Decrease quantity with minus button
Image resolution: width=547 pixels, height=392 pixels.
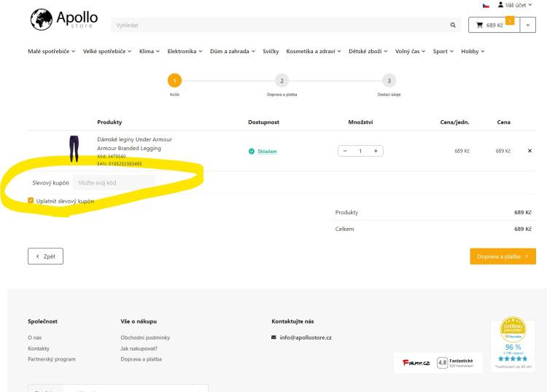click(345, 151)
